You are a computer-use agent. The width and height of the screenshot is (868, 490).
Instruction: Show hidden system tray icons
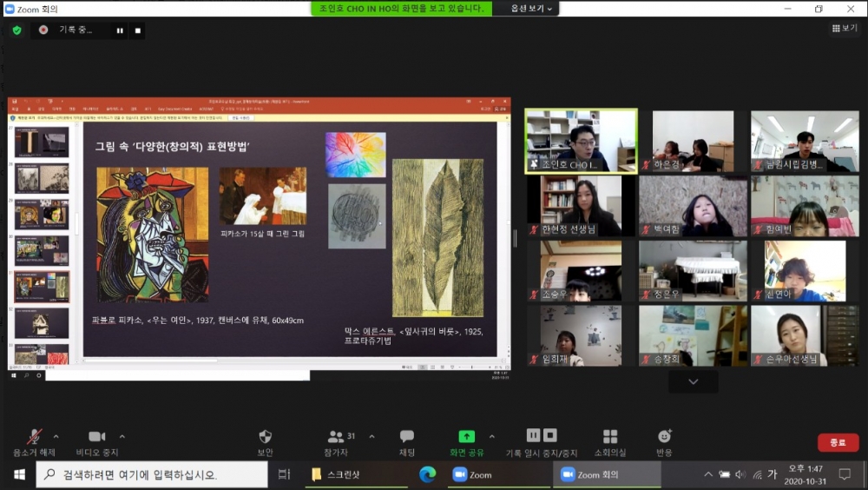(x=708, y=474)
